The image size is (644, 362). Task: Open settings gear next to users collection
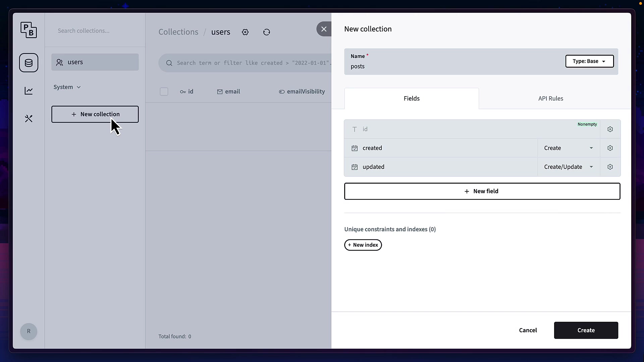245,32
